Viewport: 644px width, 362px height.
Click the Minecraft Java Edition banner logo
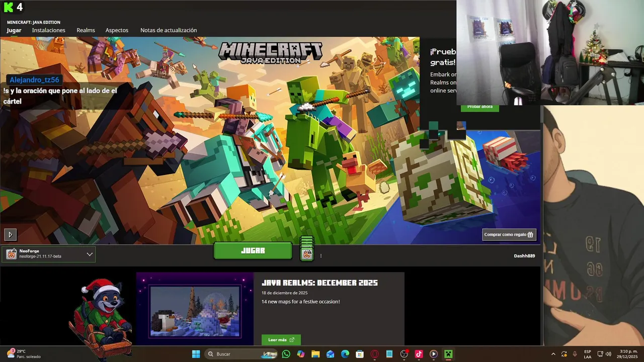(270, 53)
